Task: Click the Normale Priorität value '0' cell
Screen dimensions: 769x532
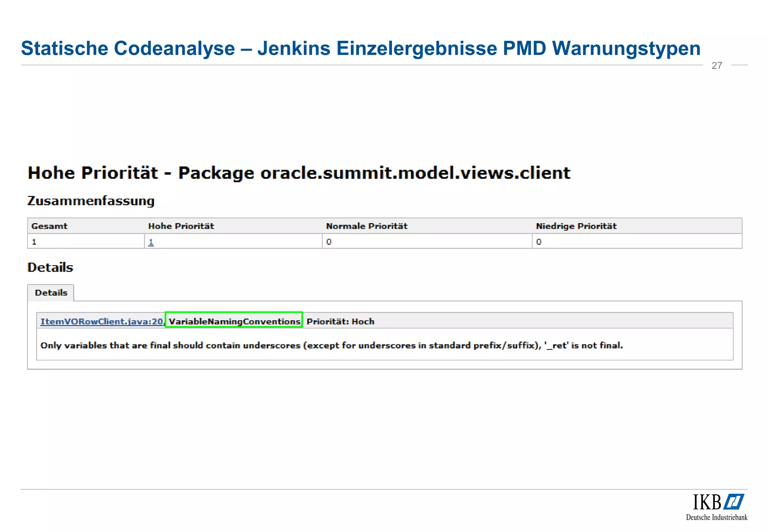Action: click(x=427, y=242)
